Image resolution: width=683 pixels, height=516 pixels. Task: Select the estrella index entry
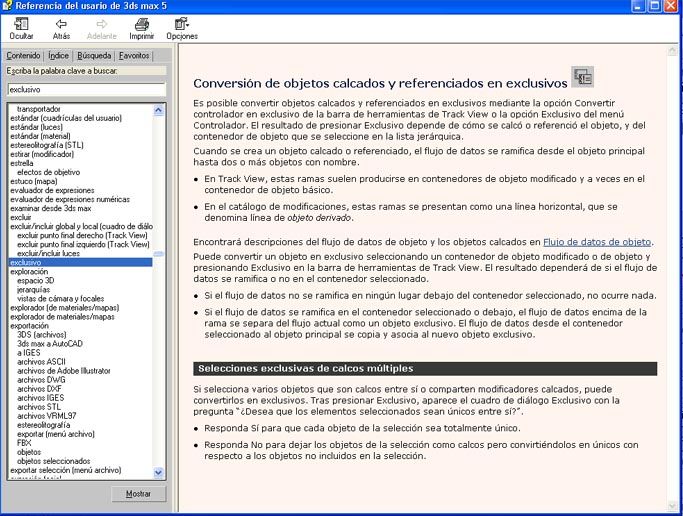click(x=22, y=163)
